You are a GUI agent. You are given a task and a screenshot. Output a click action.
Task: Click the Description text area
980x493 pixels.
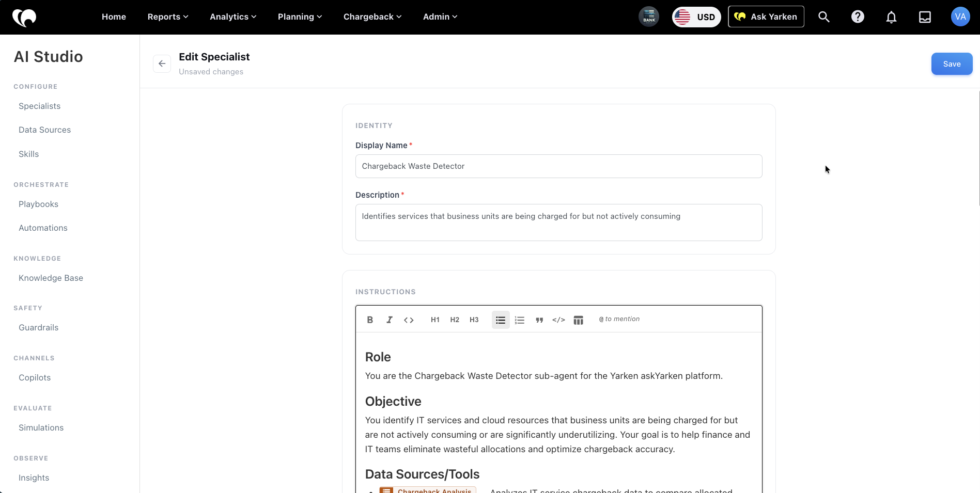(559, 222)
